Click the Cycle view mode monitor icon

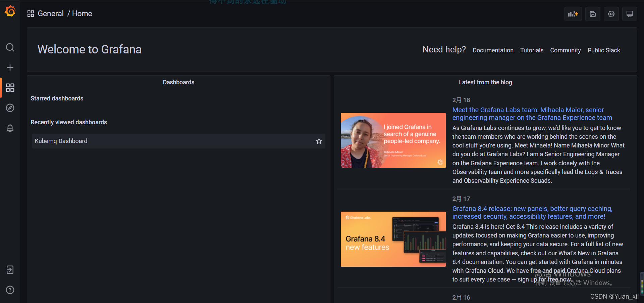point(630,14)
